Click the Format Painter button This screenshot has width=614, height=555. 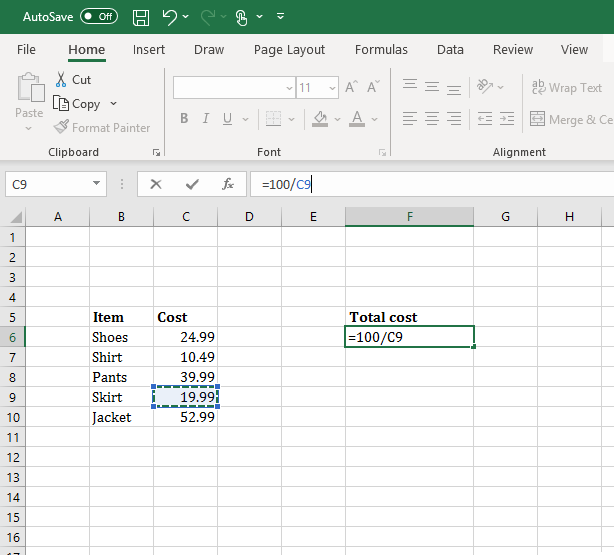click(x=102, y=128)
